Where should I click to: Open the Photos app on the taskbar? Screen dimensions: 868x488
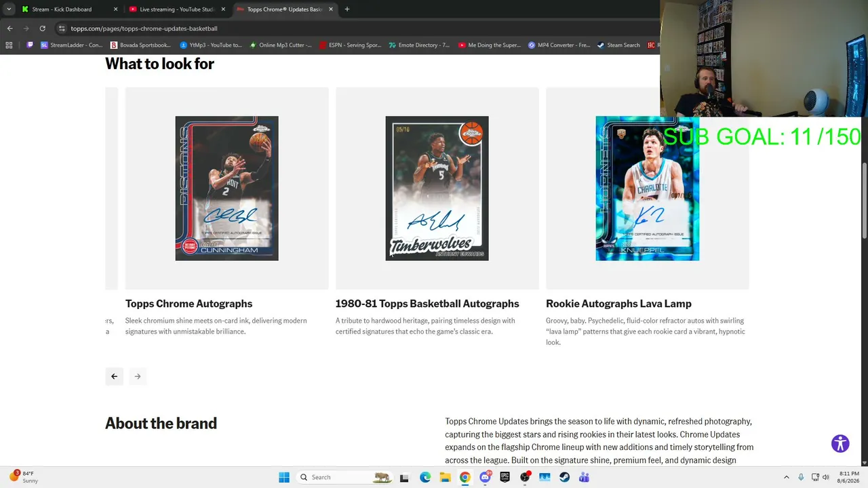pyautogui.click(x=545, y=477)
